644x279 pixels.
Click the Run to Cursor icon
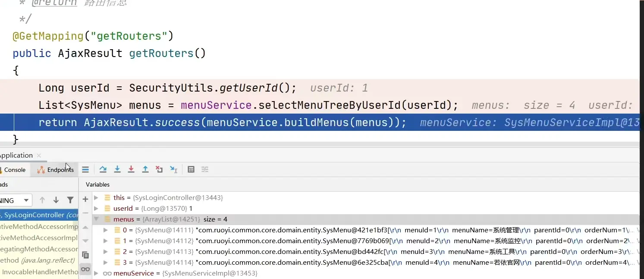(x=173, y=170)
